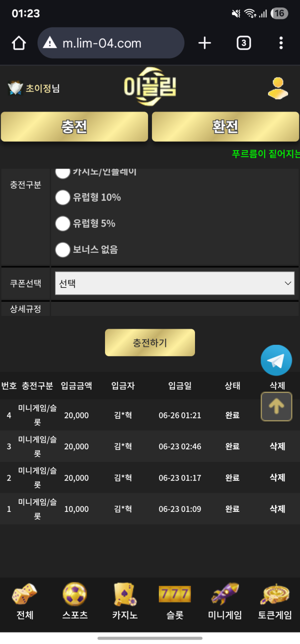
Task: Open the 미니게임 rocket category
Action: 225,601
